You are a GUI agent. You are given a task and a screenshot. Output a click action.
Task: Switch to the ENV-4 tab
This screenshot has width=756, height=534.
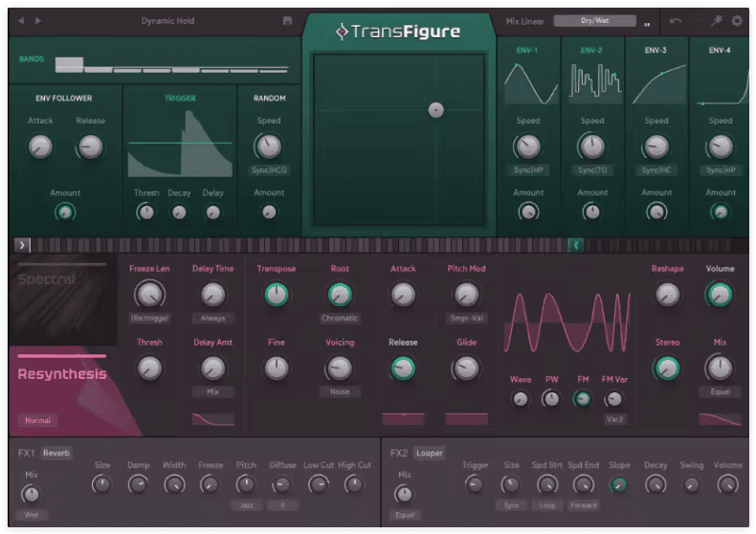pyautogui.click(x=720, y=50)
